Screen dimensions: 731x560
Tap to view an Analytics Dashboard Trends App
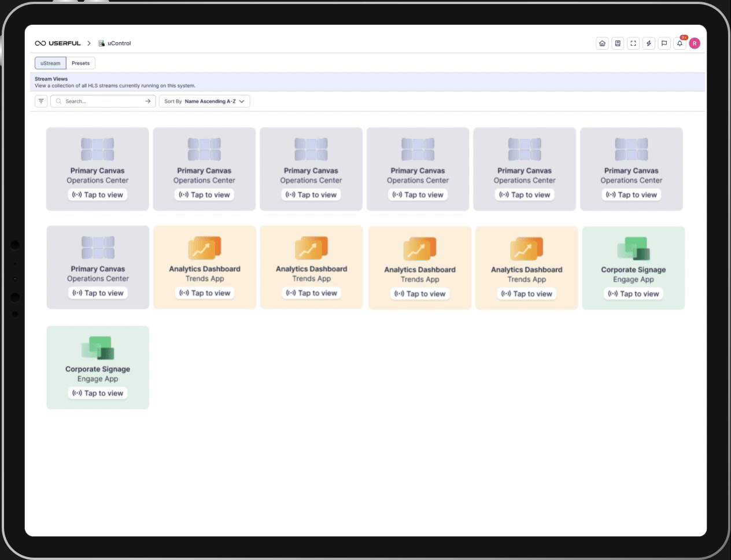(204, 293)
